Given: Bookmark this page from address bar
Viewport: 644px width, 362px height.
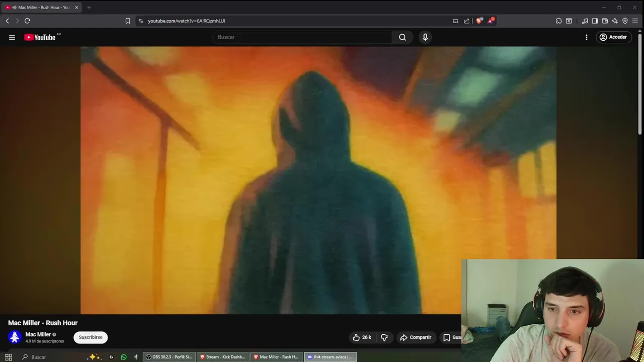Looking at the screenshot, I should point(128,21).
